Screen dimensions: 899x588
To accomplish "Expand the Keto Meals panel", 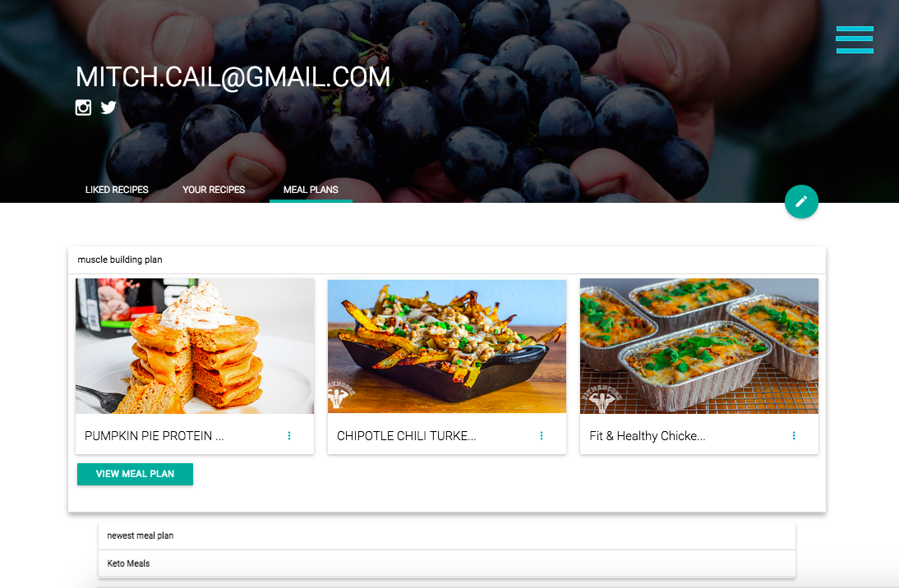I will [x=447, y=563].
